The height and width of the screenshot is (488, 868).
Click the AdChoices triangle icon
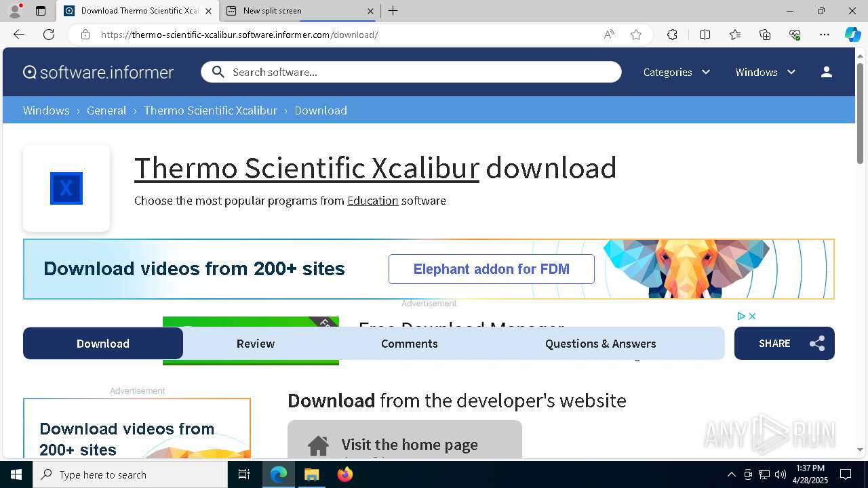pos(741,316)
